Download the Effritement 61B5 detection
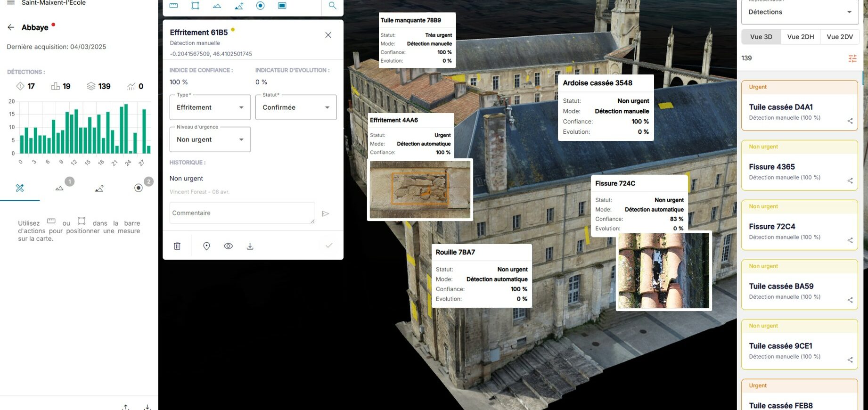 250,246
